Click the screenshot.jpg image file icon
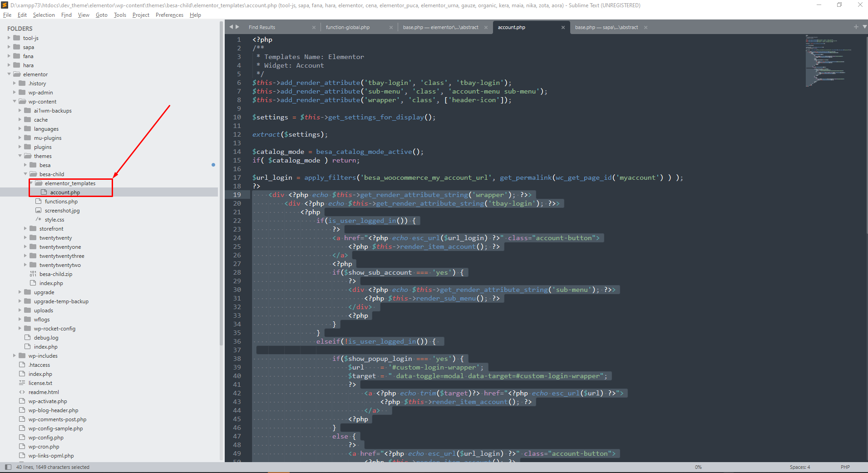Screen dimensions: 868x473 click(39, 210)
